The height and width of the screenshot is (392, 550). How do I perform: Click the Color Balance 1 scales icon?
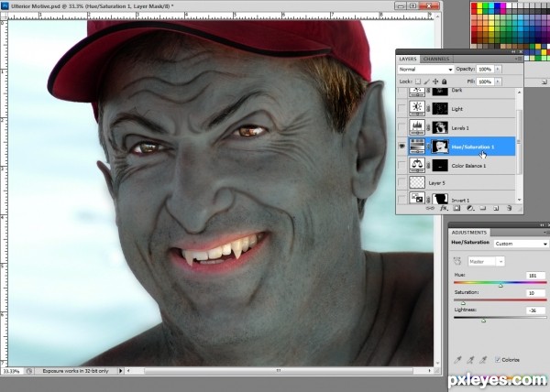click(x=417, y=166)
